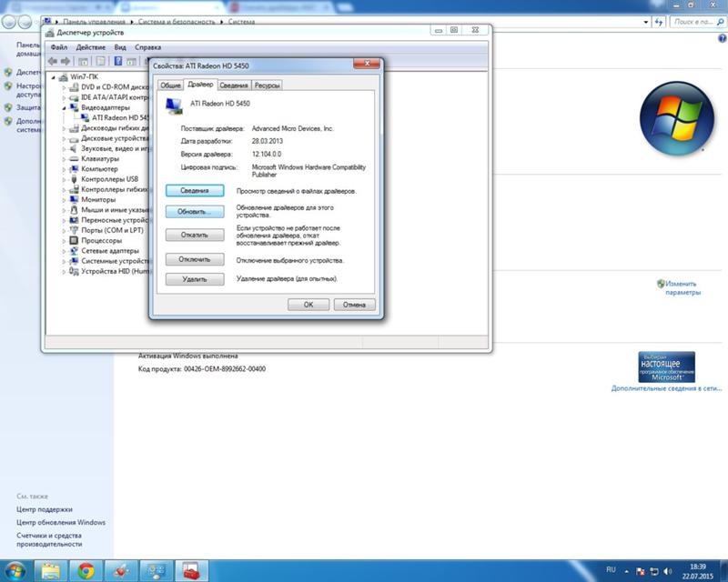Click Back arrow in Device Manager toolbar
This screenshot has width=728, height=582.
tap(53, 61)
